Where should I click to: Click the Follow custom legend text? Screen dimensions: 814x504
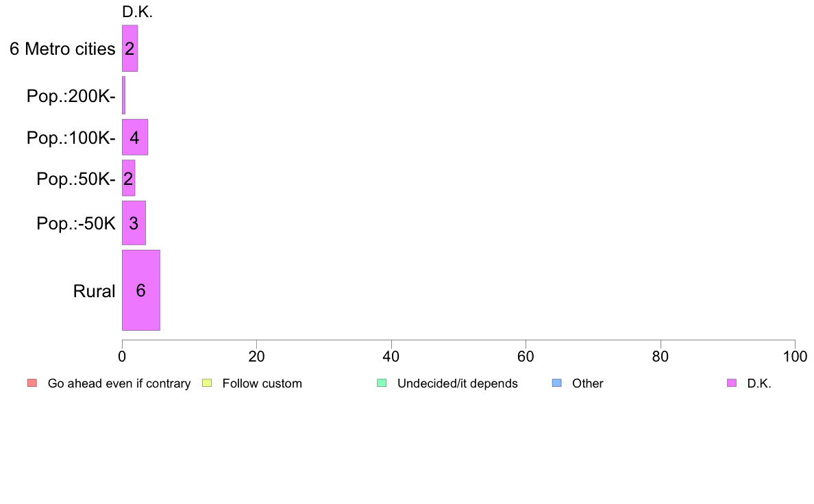click(262, 383)
